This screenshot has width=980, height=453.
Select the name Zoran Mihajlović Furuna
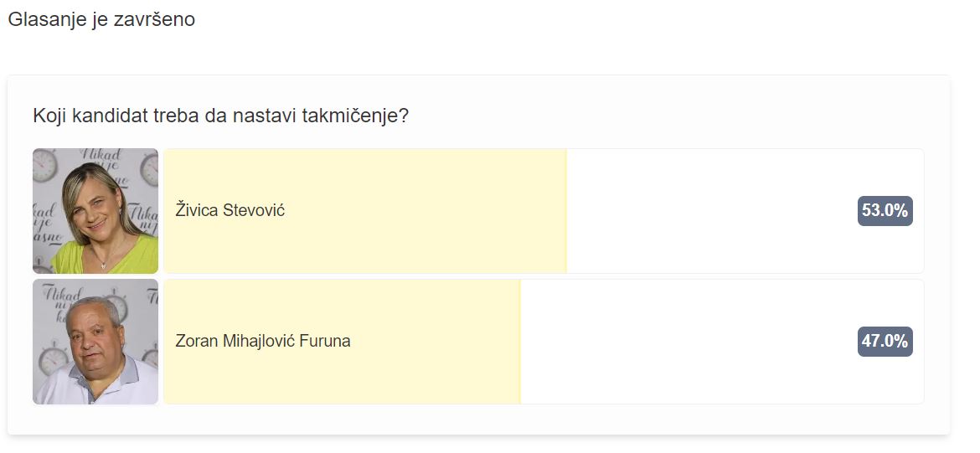coord(262,341)
